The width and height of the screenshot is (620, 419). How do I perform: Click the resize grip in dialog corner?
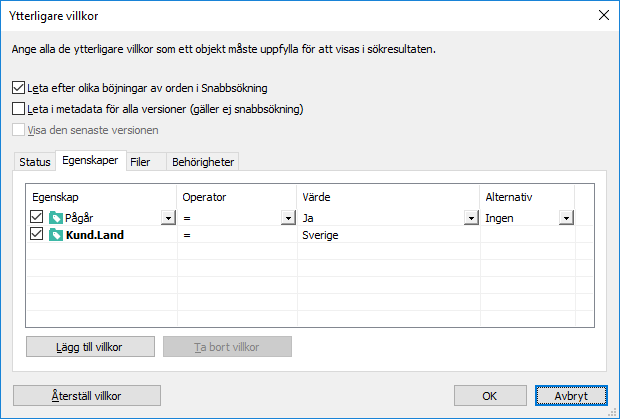click(613, 413)
